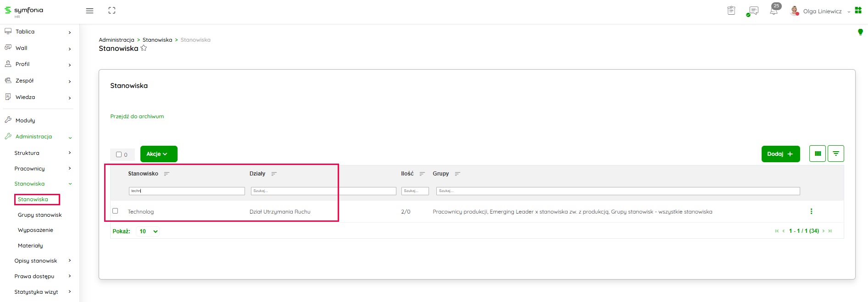Select the Technolog row checkbox
The width and height of the screenshot is (868, 302).
pos(115,211)
